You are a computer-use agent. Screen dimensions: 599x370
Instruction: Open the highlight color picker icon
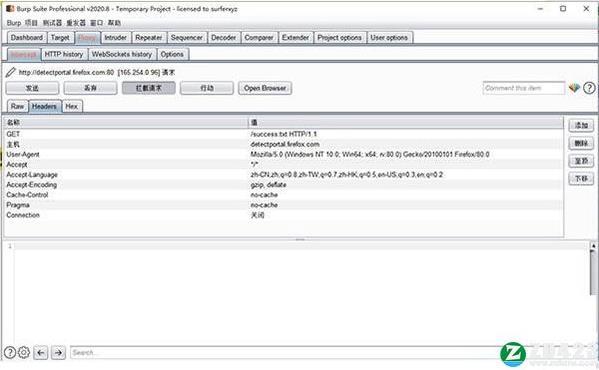[x=574, y=88]
